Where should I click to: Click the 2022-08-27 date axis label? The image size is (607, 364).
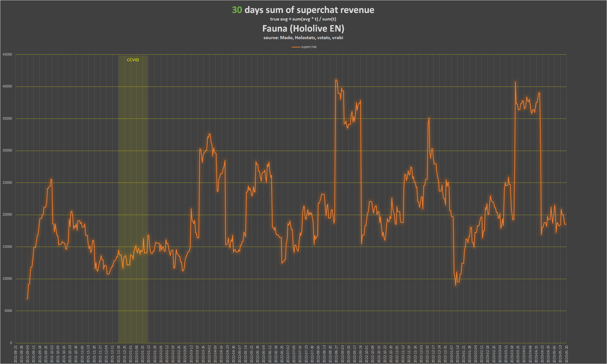point(337,354)
